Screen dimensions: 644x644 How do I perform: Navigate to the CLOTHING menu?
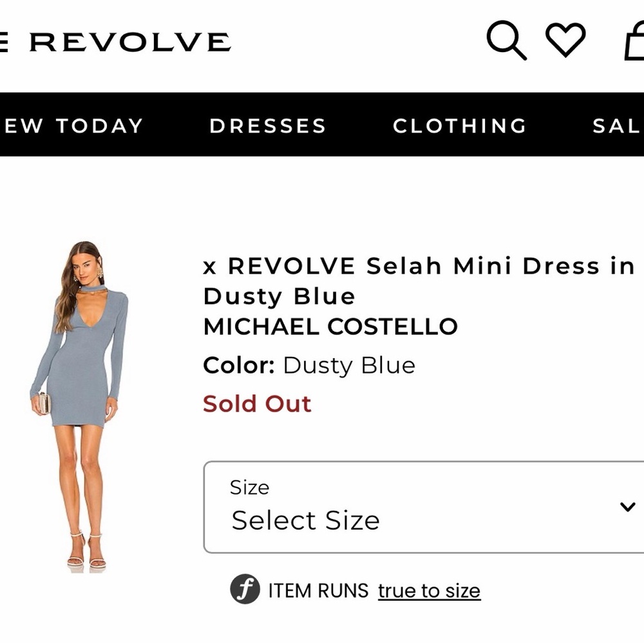tap(460, 126)
